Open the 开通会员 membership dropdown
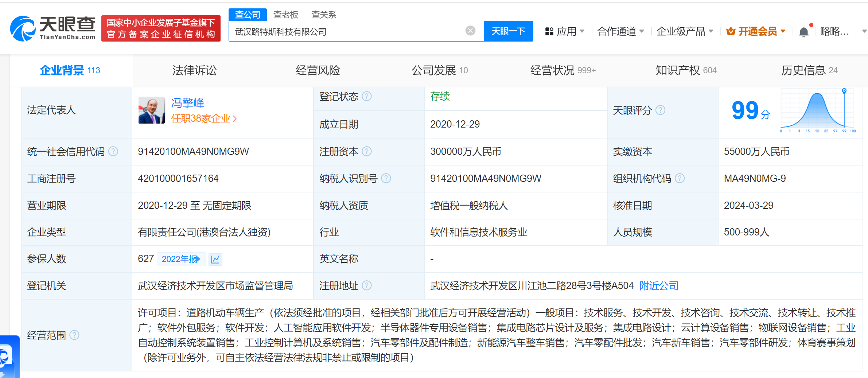The height and width of the screenshot is (378, 868). pyautogui.click(x=756, y=32)
